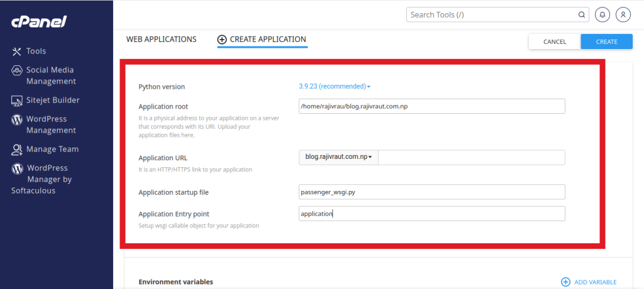Click the Application URL label
Viewport: 644px width, 289px height.
(163, 158)
